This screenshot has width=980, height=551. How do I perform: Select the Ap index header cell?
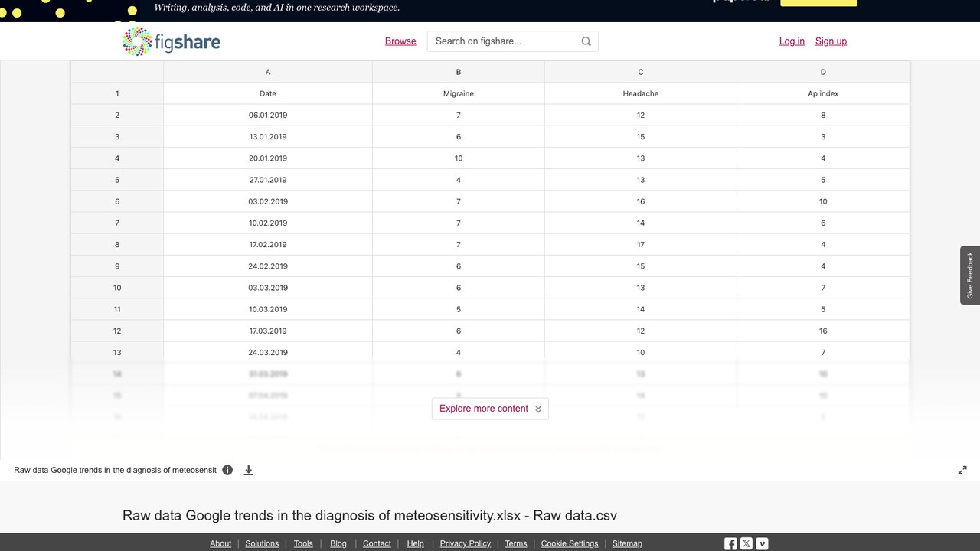click(x=823, y=93)
